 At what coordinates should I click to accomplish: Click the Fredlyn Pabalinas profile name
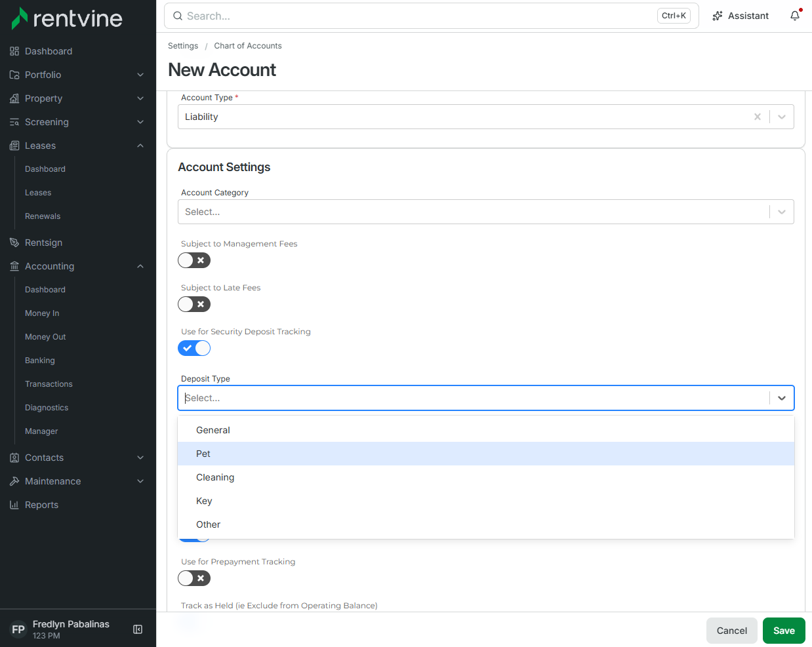click(71, 624)
